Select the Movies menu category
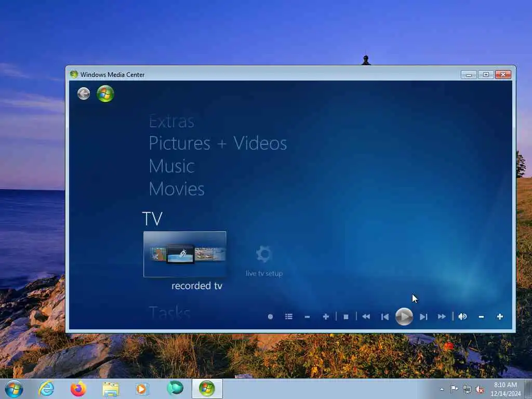The height and width of the screenshot is (399, 532). pyautogui.click(x=177, y=189)
